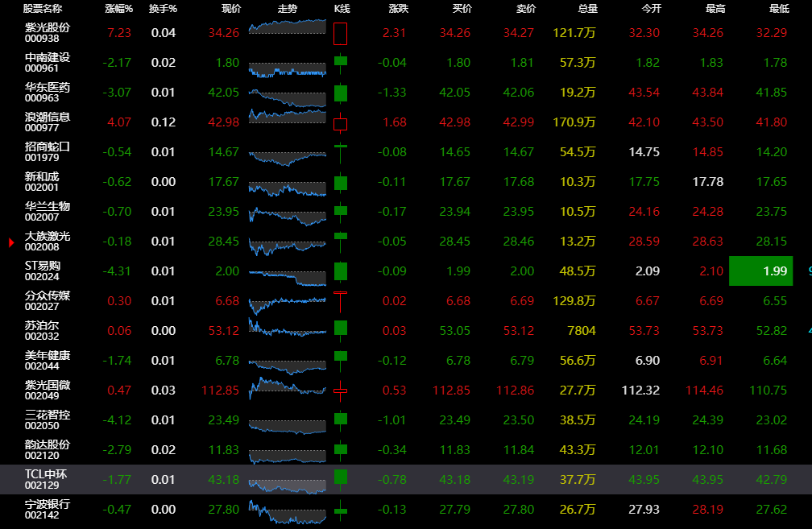
Task: Select stock 宁波银行 002142
Action: tap(47, 510)
